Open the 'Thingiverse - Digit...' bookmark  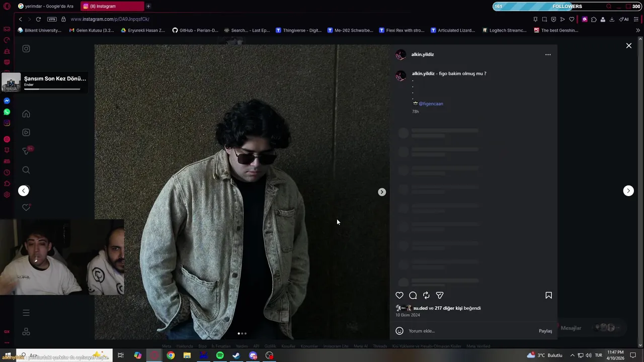(x=298, y=30)
